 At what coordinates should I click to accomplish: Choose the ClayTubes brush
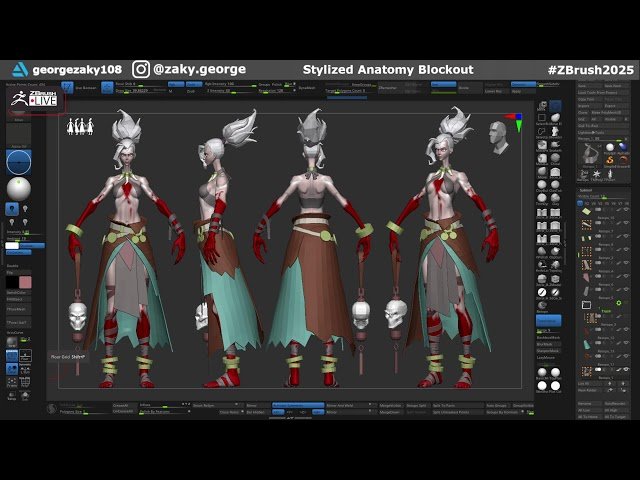click(x=555, y=184)
